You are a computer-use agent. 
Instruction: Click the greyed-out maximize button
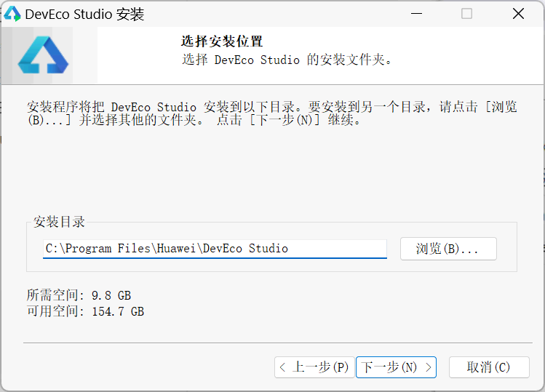click(467, 13)
